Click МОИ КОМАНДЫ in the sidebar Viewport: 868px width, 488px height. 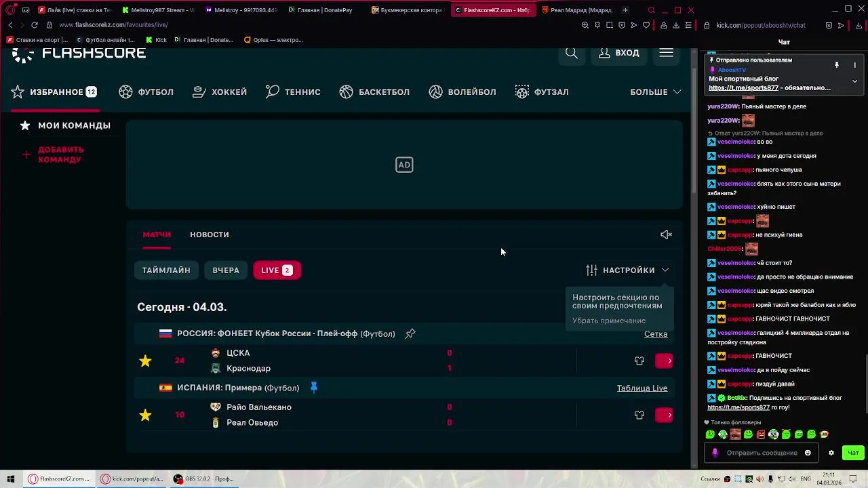pos(65,125)
